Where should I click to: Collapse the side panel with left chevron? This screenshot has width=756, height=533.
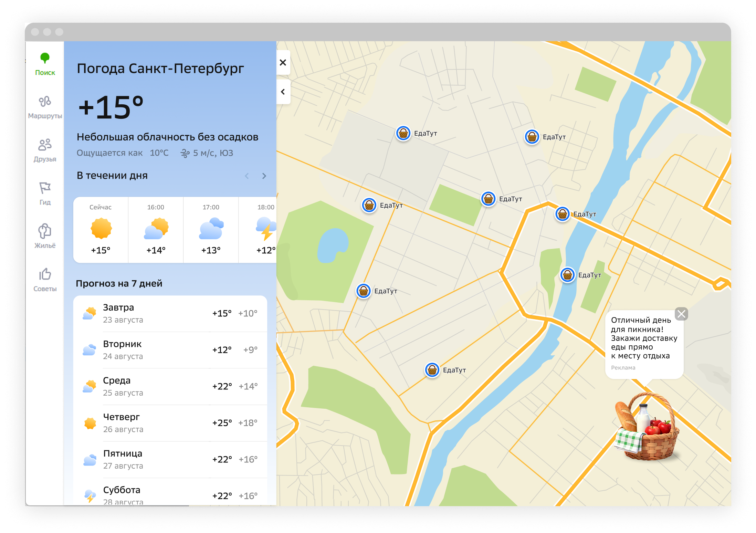coord(283,92)
